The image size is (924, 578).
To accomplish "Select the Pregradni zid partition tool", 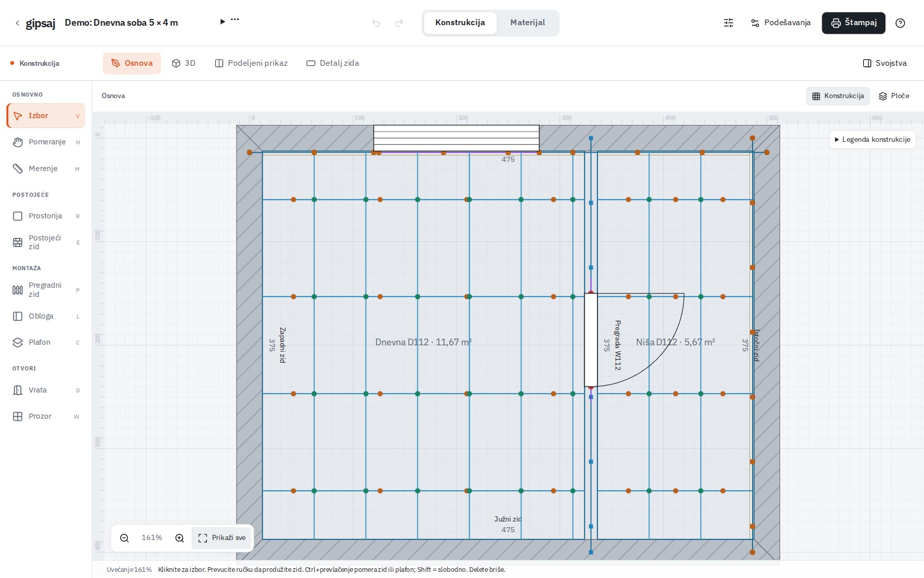I will (x=46, y=290).
